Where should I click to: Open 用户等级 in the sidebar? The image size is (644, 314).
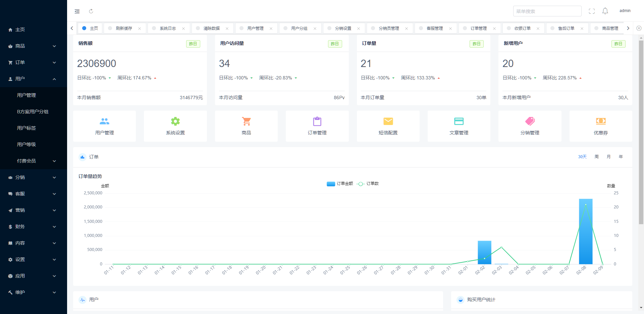pyautogui.click(x=34, y=144)
